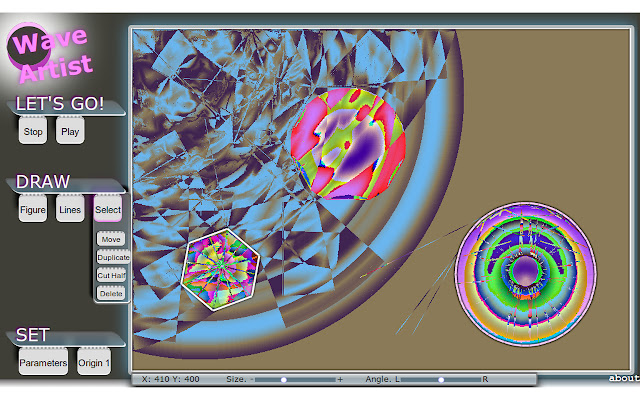Click the R end of Angle slider
This screenshot has width=640, height=400.
485,379
